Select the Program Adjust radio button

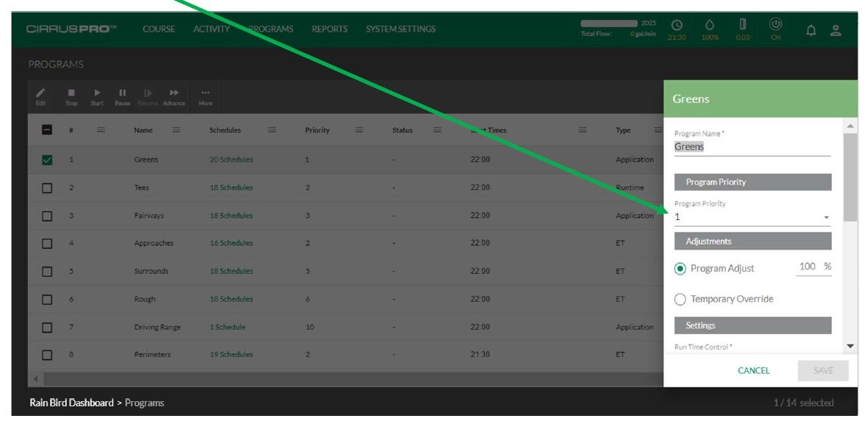pos(680,269)
